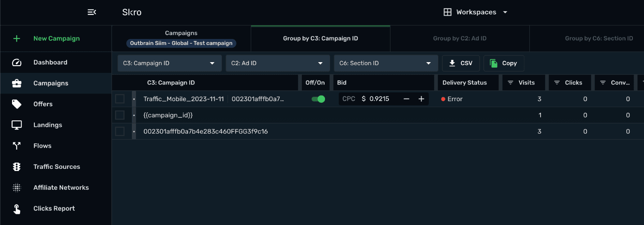The width and height of the screenshot is (644, 225).
Task: Click the green Copy documents icon
Action: click(494, 63)
